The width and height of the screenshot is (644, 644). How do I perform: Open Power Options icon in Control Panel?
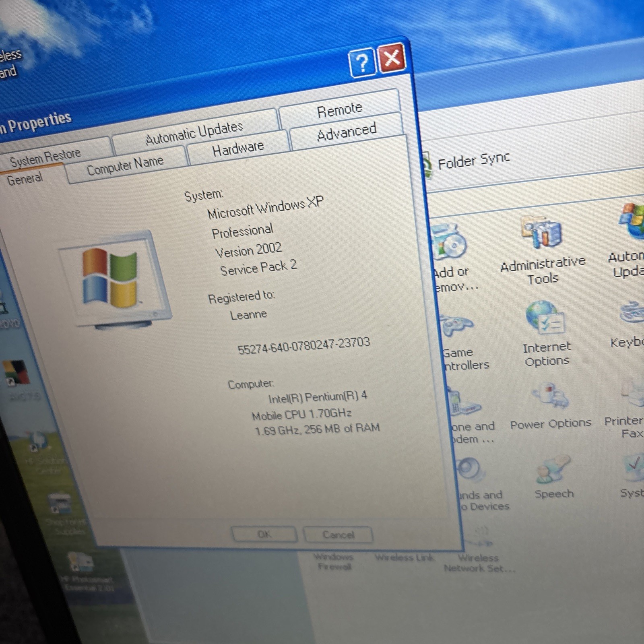click(550, 406)
